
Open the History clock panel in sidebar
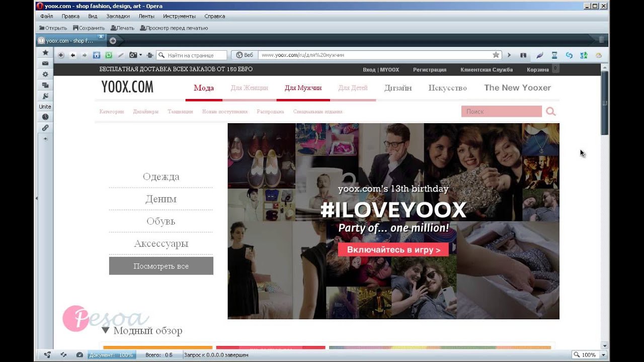(x=45, y=117)
